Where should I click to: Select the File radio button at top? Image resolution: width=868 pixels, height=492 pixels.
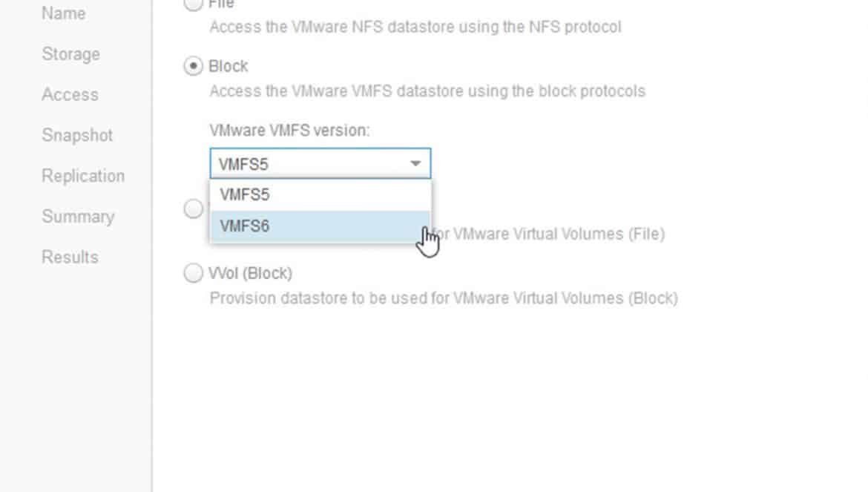[x=193, y=4]
